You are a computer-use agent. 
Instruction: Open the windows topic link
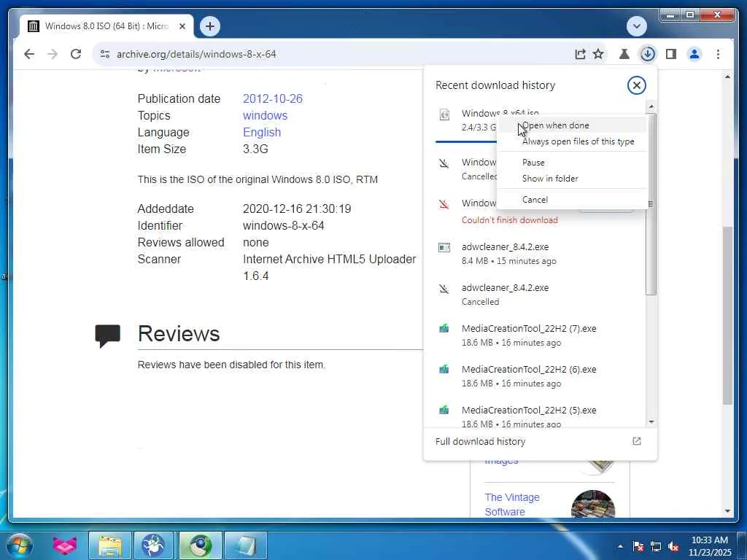click(265, 116)
